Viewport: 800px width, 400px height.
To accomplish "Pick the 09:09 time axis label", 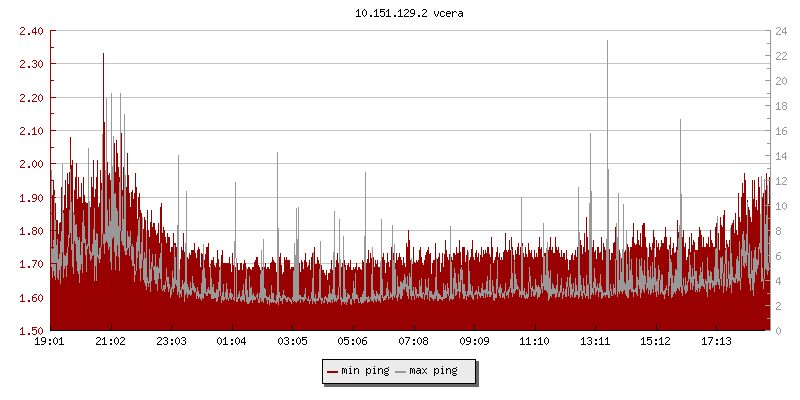I will coord(473,342).
